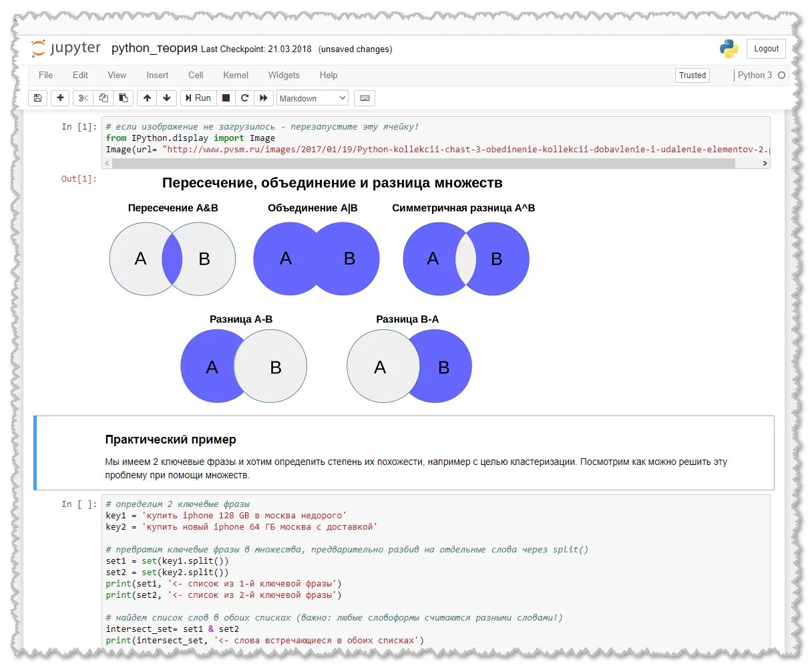
Task: Click the Python logo icon
Action: pyautogui.click(x=729, y=48)
